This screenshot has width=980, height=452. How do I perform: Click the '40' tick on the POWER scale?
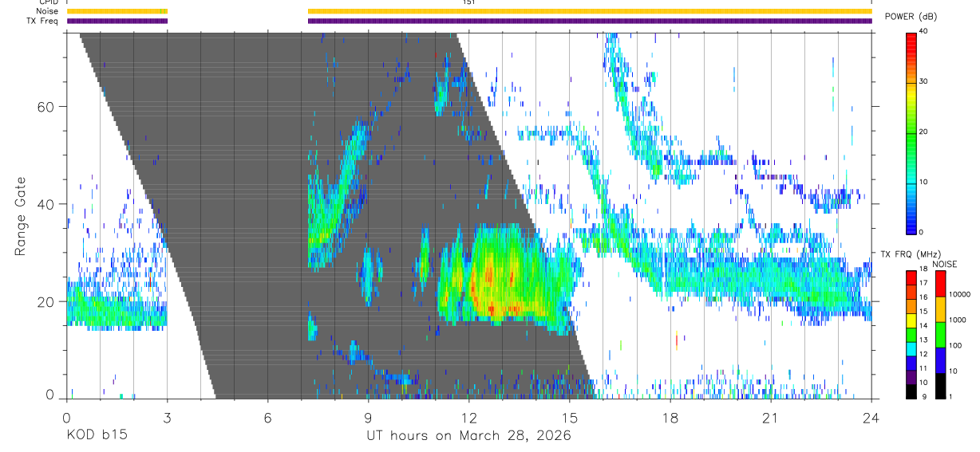pyautogui.click(x=923, y=32)
